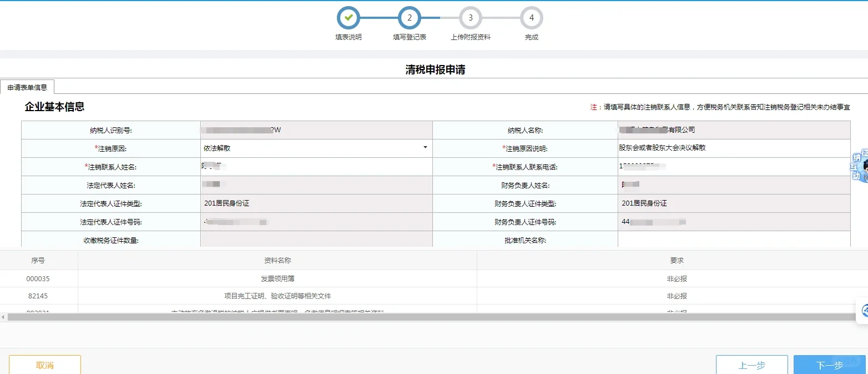Switch to the 申请表单信息 tab
Viewport: 868px width, 374px height.
pos(27,87)
